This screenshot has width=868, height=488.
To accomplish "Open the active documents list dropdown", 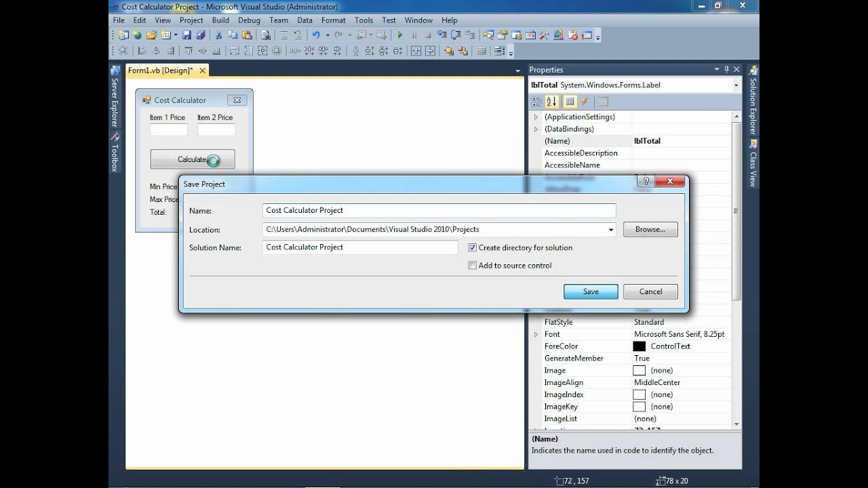I will click(518, 70).
